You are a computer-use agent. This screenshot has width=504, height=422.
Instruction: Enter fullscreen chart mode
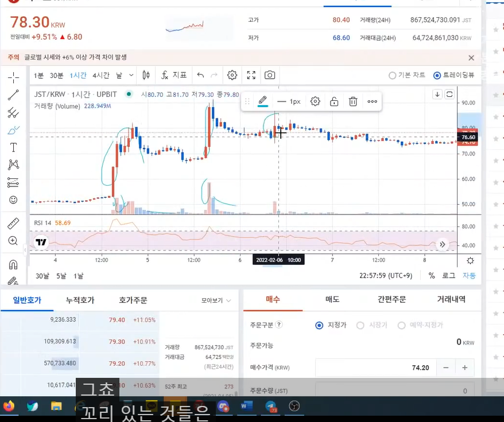click(251, 75)
